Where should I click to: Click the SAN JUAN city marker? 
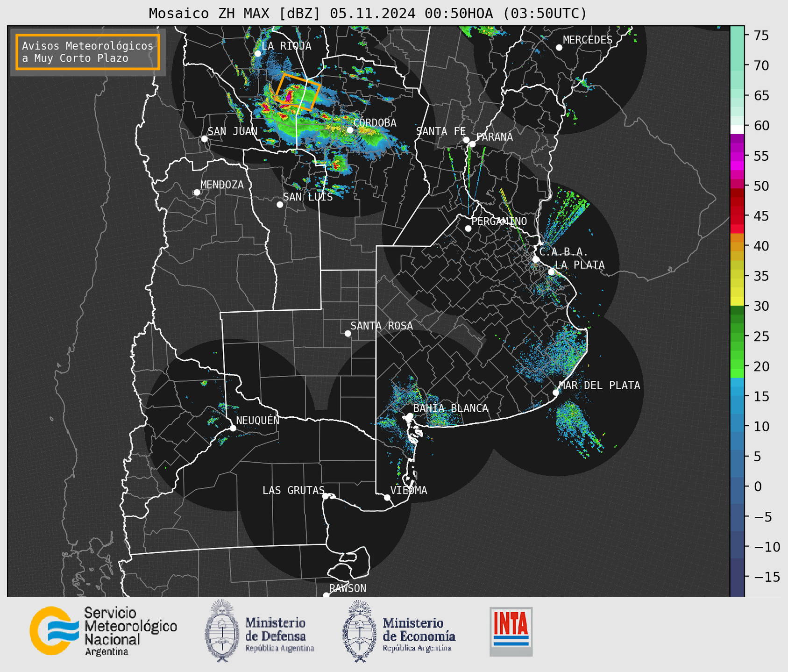pos(204,139)
